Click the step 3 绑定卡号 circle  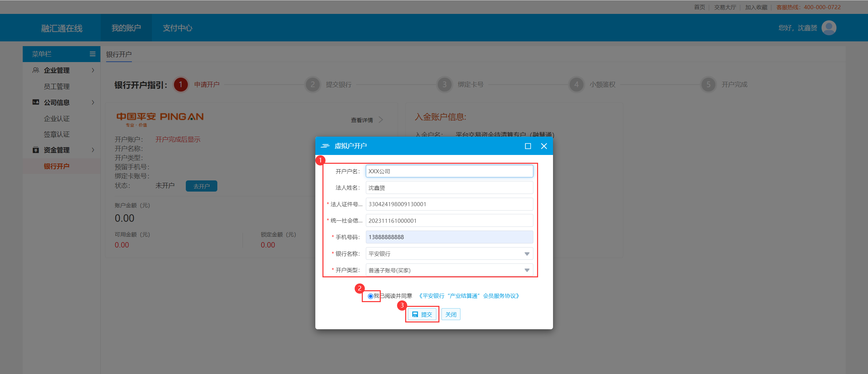coord(445,84)
